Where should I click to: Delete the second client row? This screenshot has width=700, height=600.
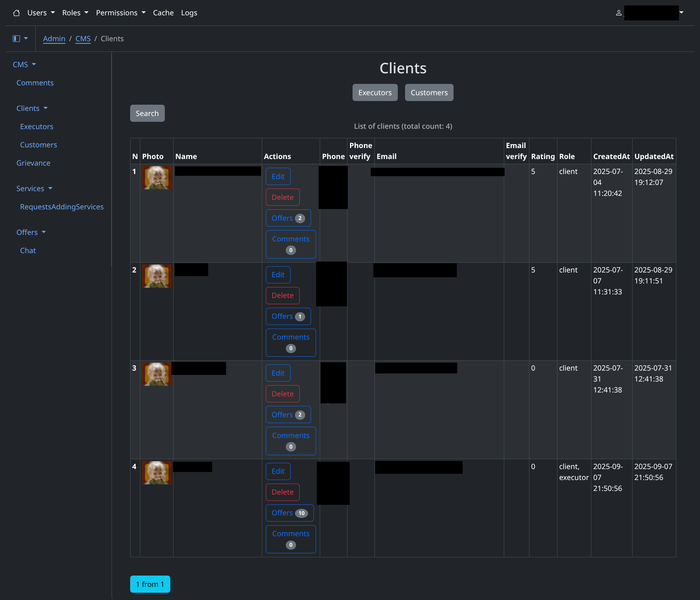pyautogui.click(x=282, y=295)
